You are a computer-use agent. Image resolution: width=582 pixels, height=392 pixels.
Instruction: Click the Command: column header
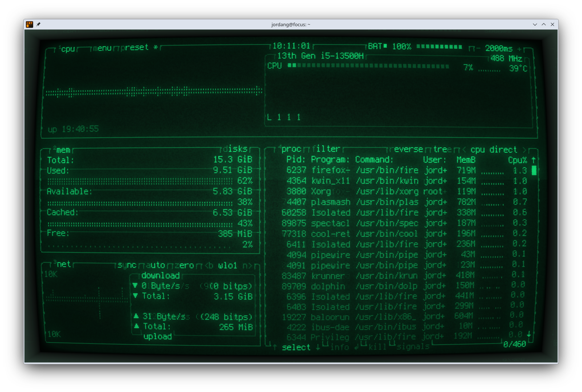374,160
